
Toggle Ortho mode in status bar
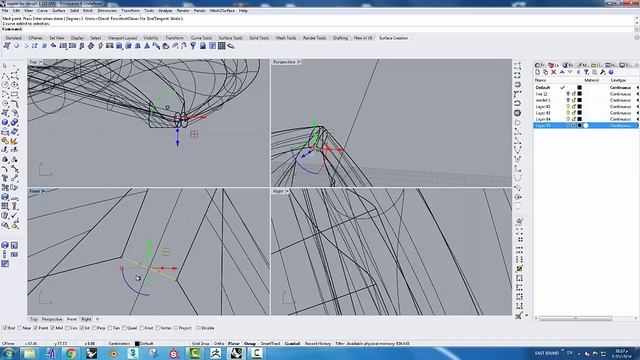pyautogui.click(x=219, y=344)
